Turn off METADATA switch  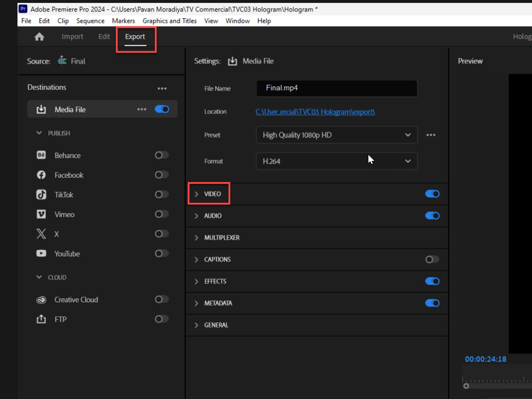[x=432, y=303]
